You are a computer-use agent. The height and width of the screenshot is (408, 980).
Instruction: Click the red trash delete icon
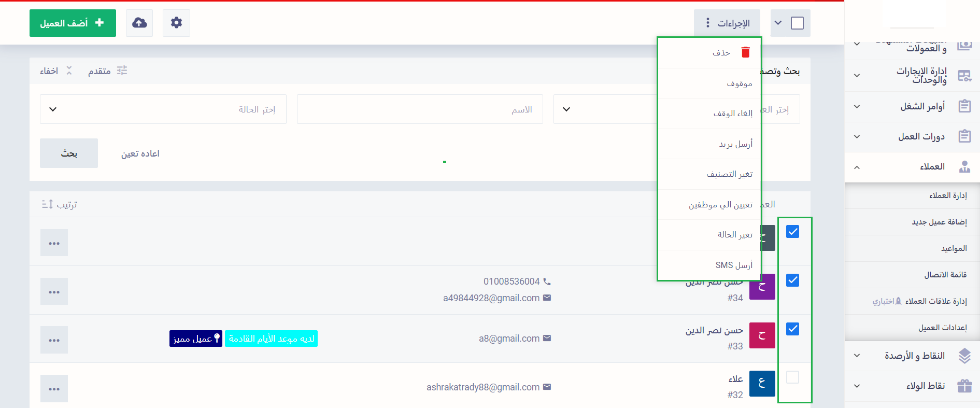click(745, 52)
